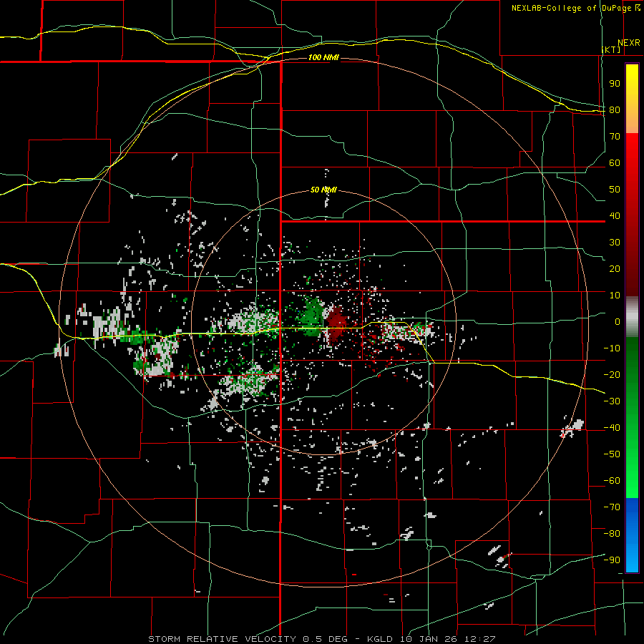
Task: Click the 50 value on velocity scale
Action: (615, 190)
